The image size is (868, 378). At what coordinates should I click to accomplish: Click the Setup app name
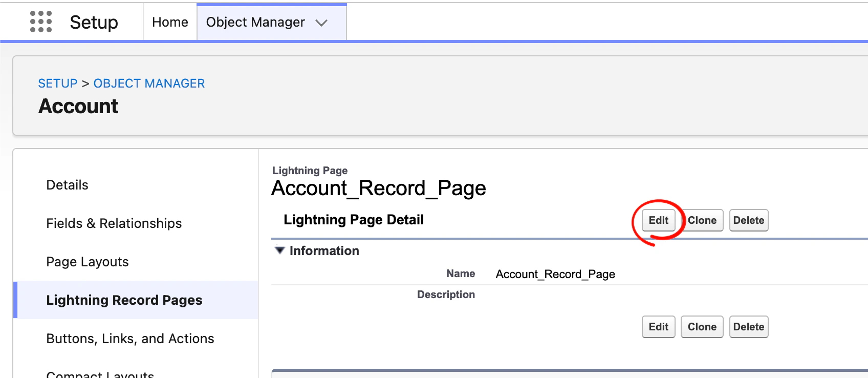point(94,22)
